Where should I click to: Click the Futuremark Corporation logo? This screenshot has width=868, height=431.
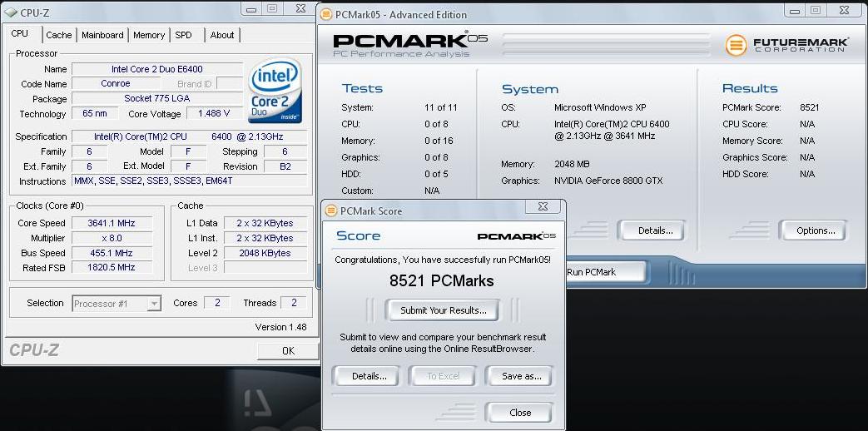[786, 44]
